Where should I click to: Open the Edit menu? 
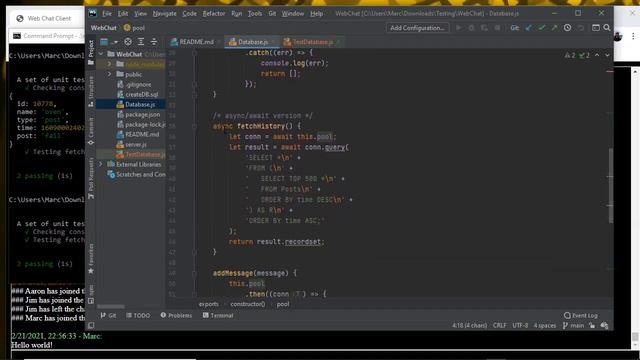(122, 13)
